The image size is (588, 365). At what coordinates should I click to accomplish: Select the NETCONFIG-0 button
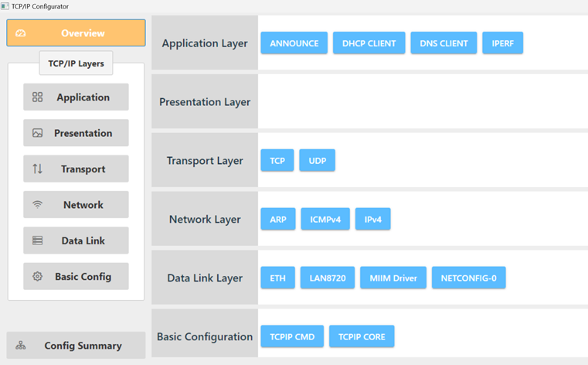469,278
